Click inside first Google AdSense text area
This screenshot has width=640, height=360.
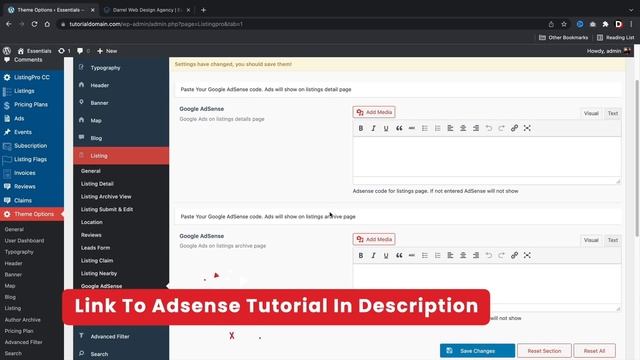tap(487, 157)
